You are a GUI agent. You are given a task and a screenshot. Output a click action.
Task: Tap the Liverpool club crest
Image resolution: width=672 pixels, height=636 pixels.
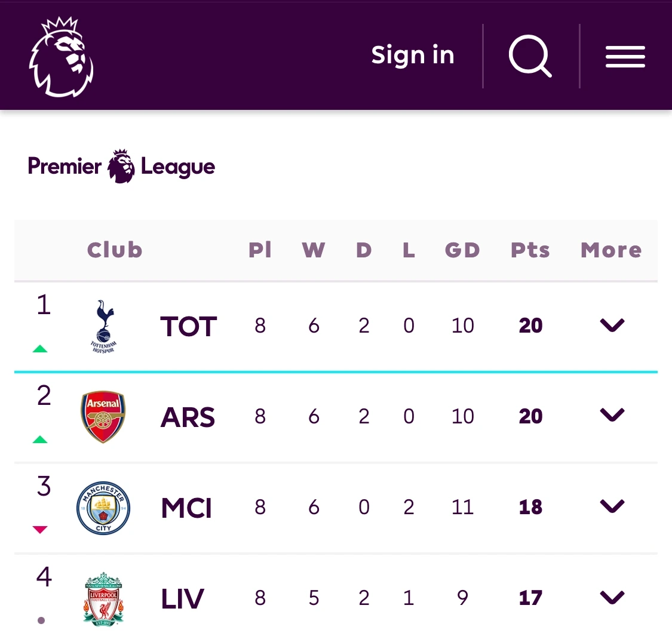[103, 598]
